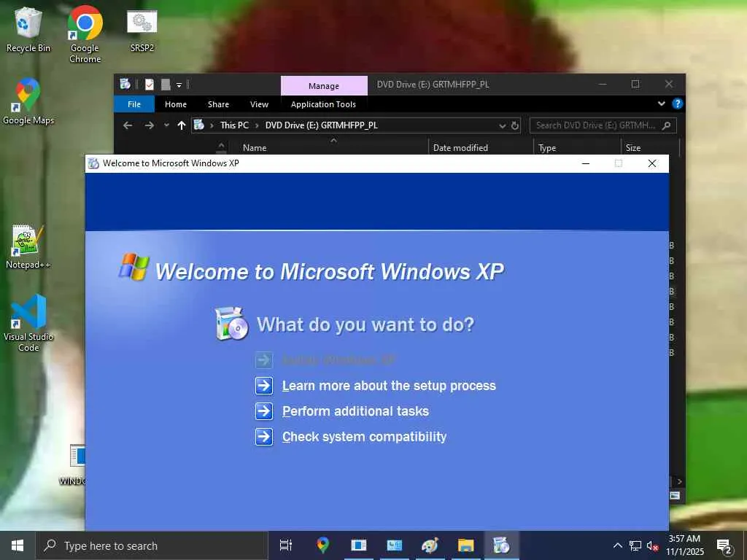This screenshot has width=747, height=560.
Task: Sort by Type column header
Action: click(x=547, y=147)
